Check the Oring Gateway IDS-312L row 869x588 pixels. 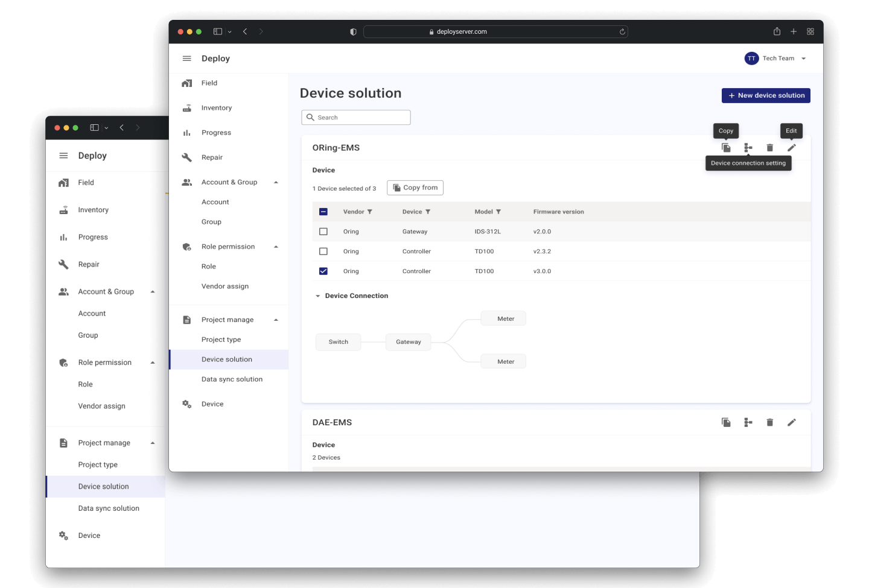[323, 232]
